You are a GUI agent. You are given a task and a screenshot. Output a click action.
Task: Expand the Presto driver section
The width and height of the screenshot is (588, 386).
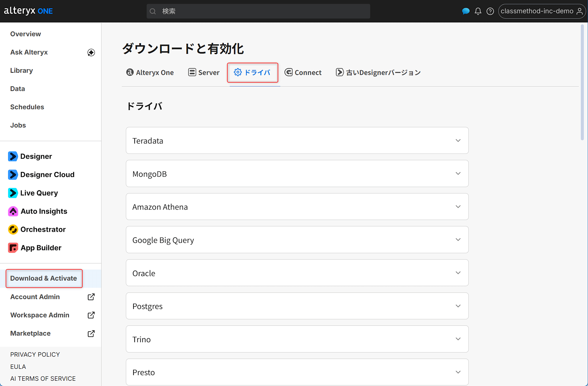(297, 372)
